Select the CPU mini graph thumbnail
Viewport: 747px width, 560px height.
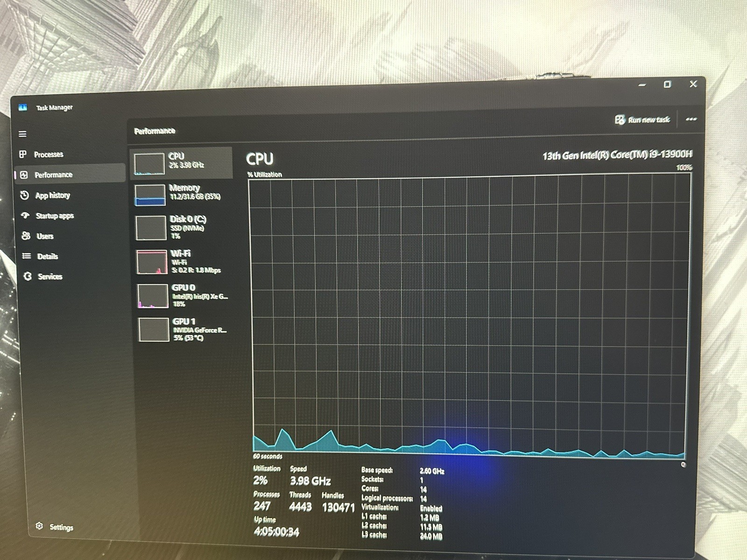[x=149, y=163]
